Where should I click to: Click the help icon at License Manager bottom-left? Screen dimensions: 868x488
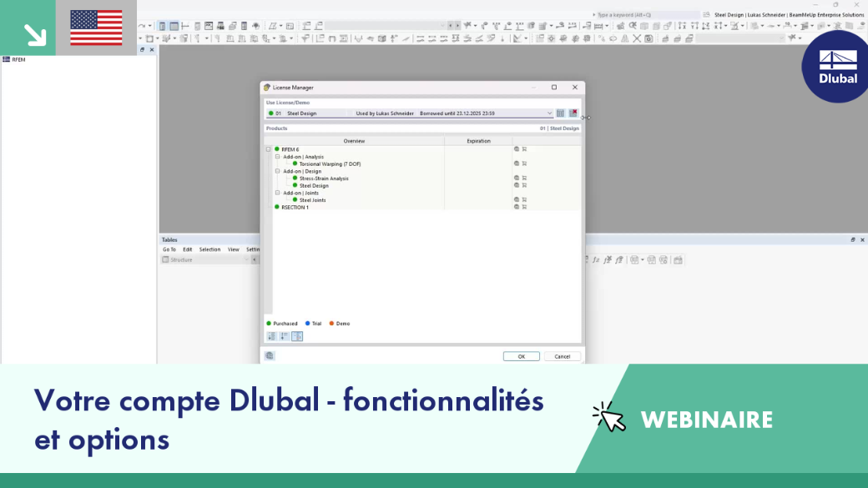pos(270,355)
